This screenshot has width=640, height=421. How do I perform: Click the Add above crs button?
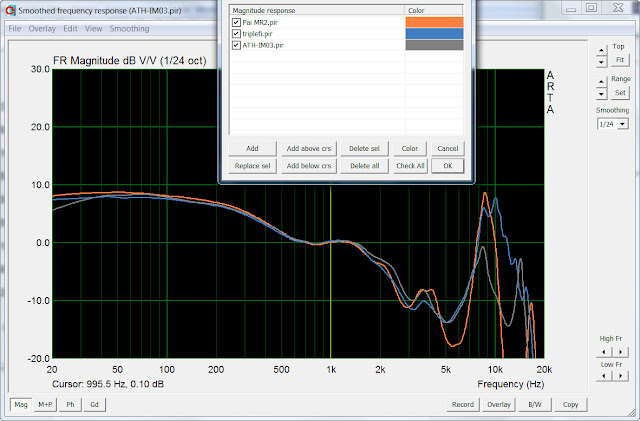309,149
